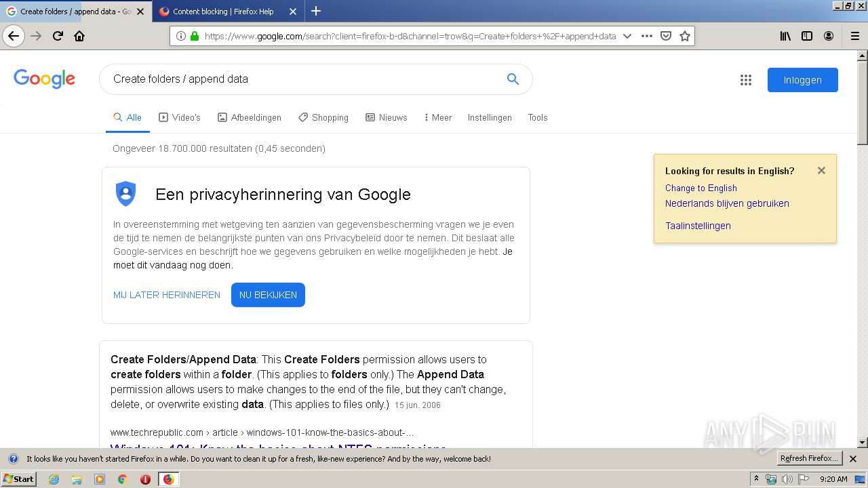Open the Firefox hamburger menu
868x488 pixels.
click(855, 36)
